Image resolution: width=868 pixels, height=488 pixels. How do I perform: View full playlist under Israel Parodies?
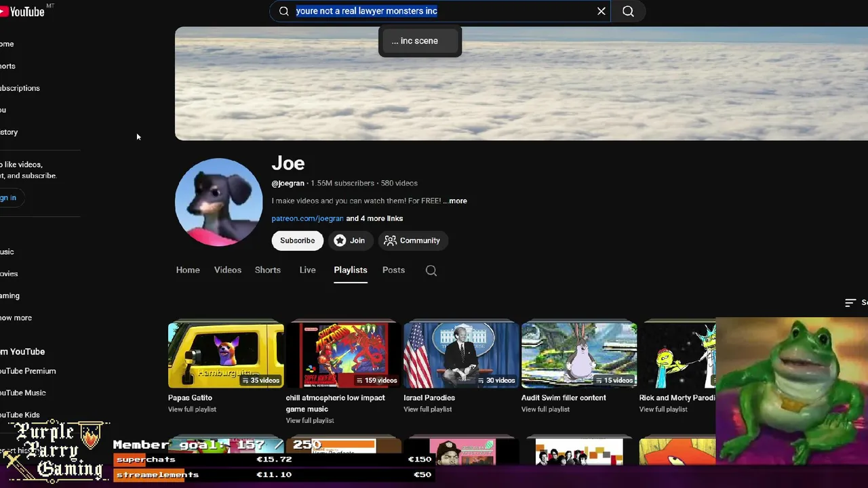(x=428, y=409)
